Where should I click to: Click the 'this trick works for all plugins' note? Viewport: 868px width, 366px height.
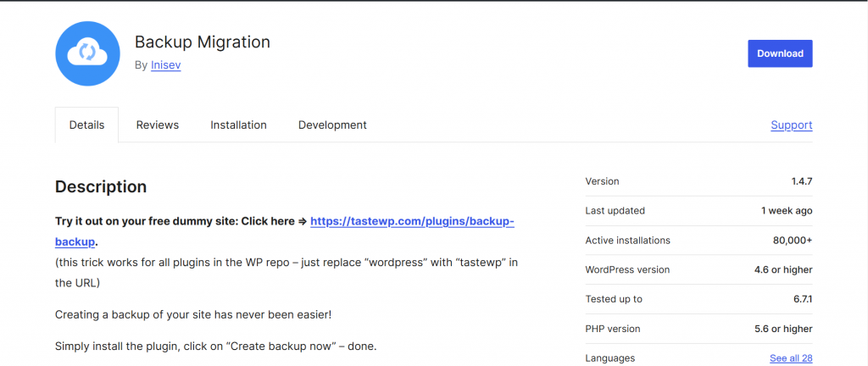pyautogui.click(x=287, y=273)
